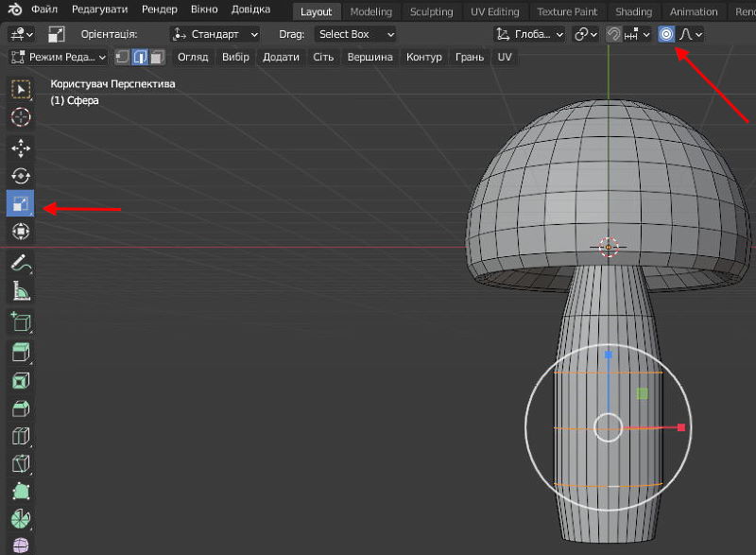Open the Довідка menu
Image resolution: width=756 pixels, height=555 pixels.
pos(250,9)
